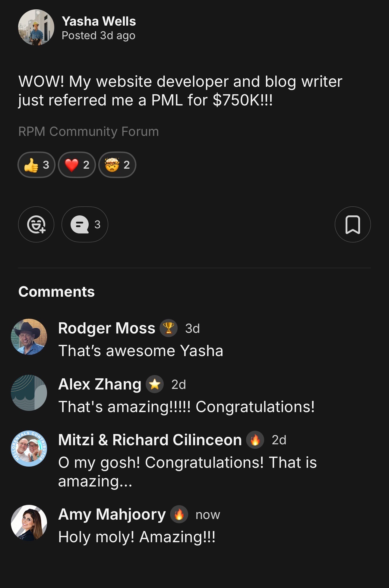Click the Yasha Wells author name
This screenshot has height=588, width=389.
(x=99, y=21)
